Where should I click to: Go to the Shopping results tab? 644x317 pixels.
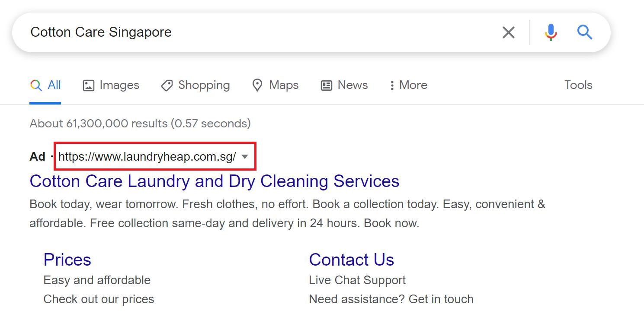point(204,85)
